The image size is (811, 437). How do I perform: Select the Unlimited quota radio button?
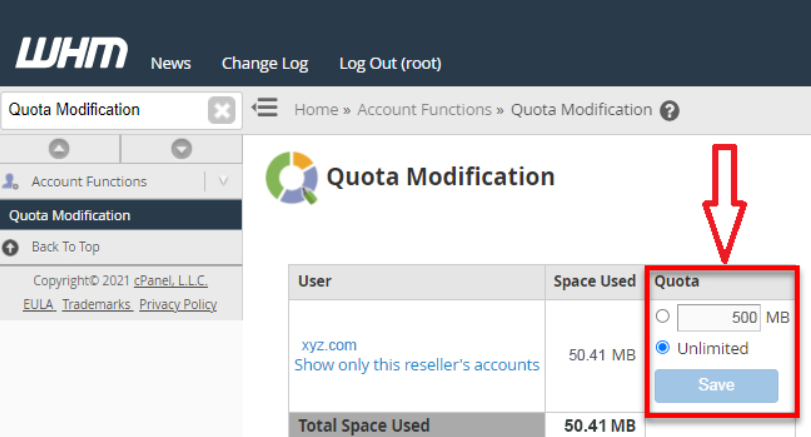click(662, 348)
